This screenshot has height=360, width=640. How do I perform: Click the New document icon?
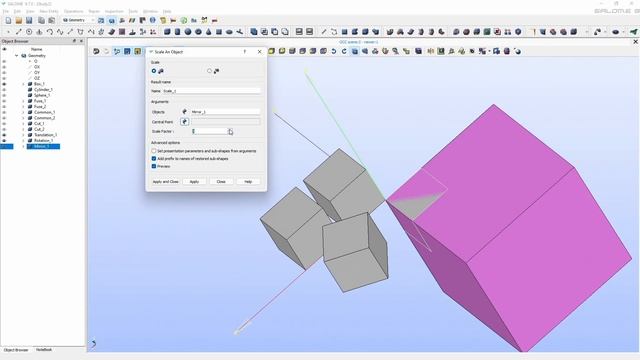tap(8, 20)
